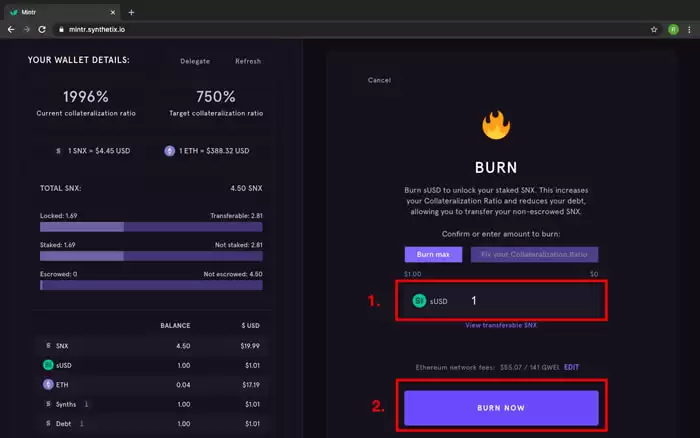Open View transferable SNX link
700x438 pixels.
coord(501,326)
